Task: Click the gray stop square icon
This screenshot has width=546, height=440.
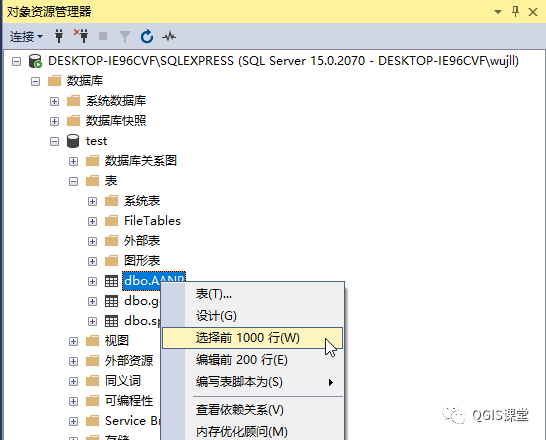Action: 103,36
